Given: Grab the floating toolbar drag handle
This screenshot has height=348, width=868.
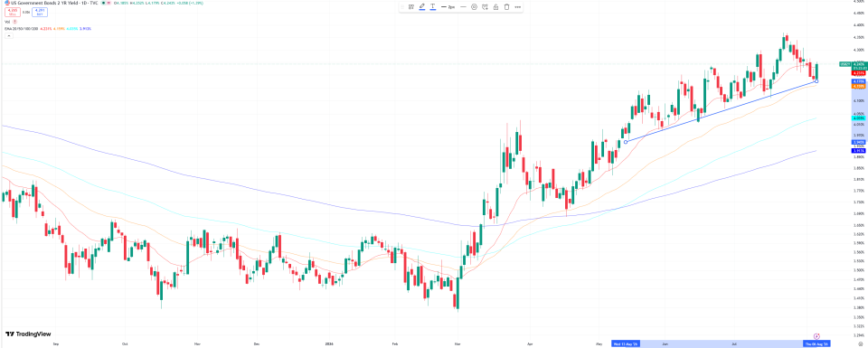Looking at the screenshot, I should (x=402, y=6).
